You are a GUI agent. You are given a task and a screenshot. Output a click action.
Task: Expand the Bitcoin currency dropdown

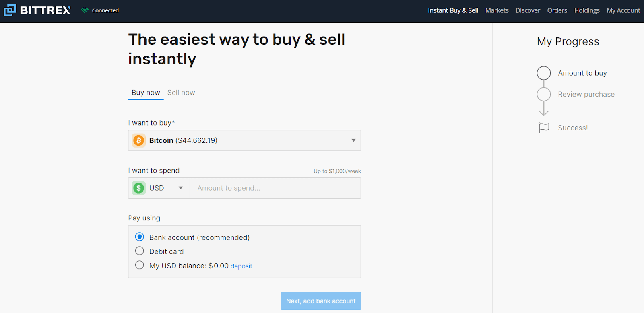353,140
